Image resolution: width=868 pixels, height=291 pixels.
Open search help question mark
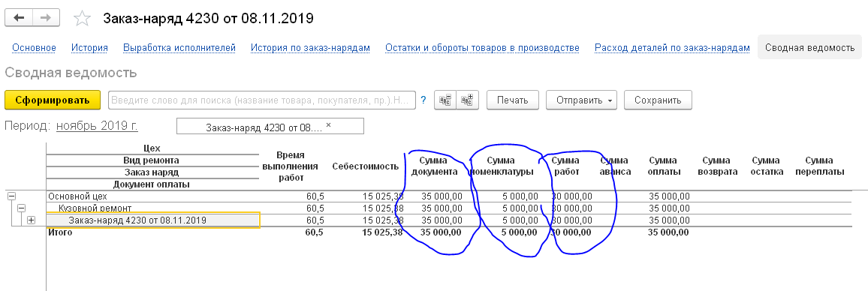point(423,100)
